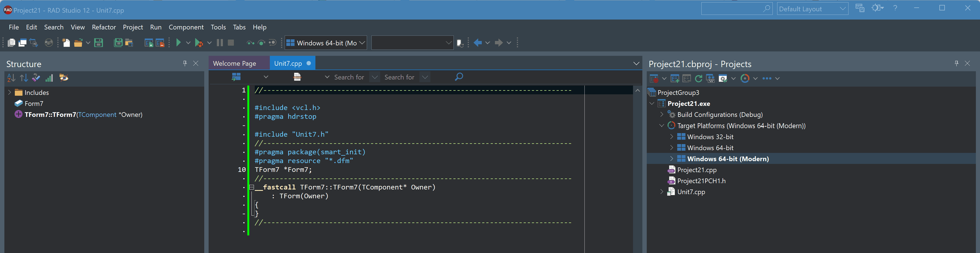Open the Run button dropdown arrow
Screen dimensions: 980x253
(x=188, y=43)
